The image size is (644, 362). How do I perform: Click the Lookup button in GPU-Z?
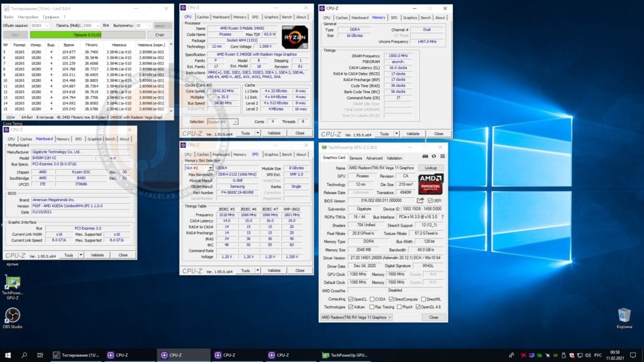[430, 168]
